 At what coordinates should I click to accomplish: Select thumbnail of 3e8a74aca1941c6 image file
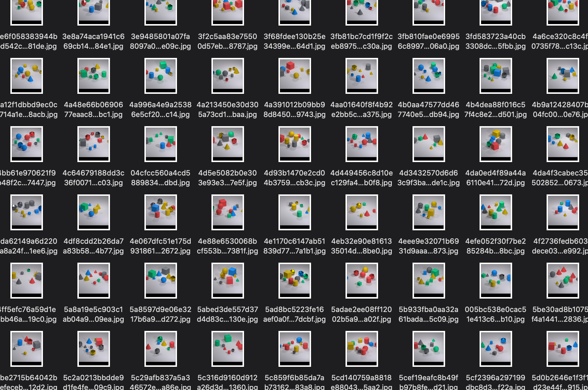click(94, 12)
